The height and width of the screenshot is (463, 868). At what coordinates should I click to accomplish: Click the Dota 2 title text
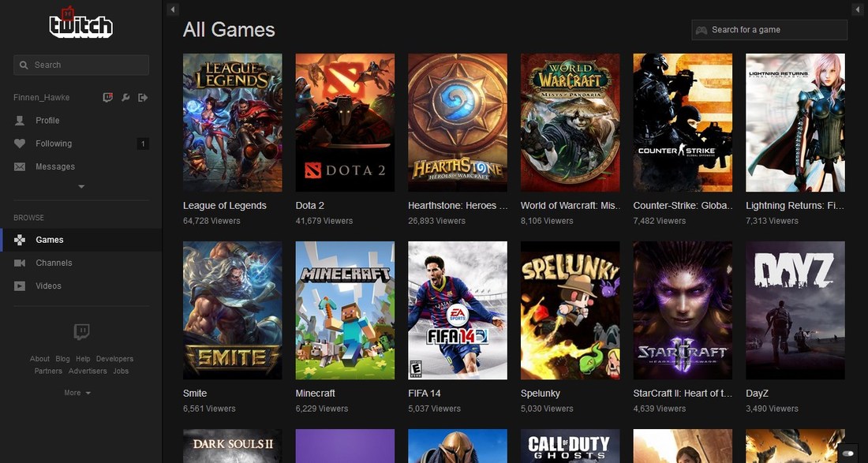click(x=310, y=206)
